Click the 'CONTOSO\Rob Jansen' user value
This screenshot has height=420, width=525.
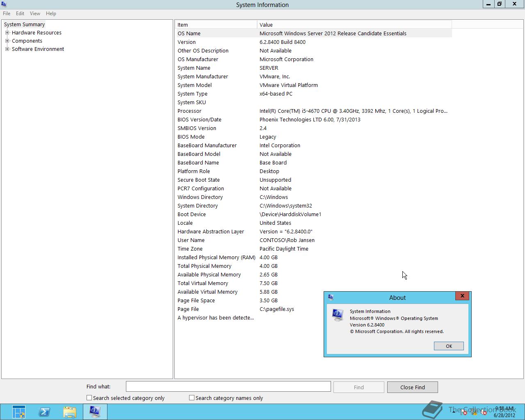tap(287, 240)
